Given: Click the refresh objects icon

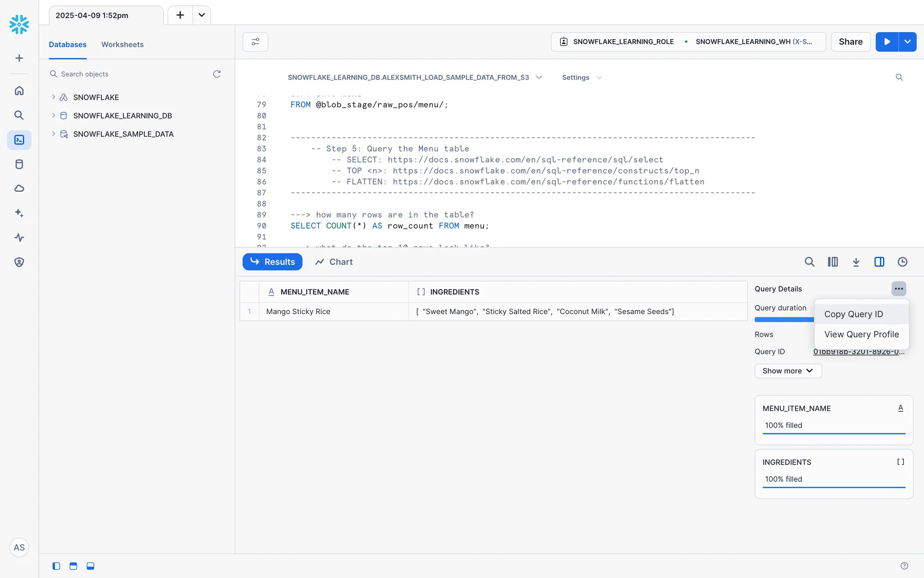Looking at the screenshot, I should pos(217,74).
